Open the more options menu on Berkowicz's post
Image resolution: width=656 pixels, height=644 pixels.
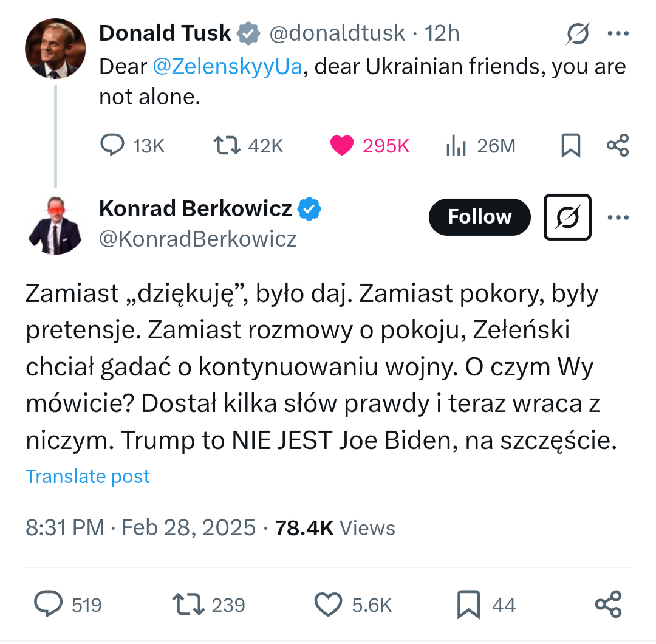point(618,217)
